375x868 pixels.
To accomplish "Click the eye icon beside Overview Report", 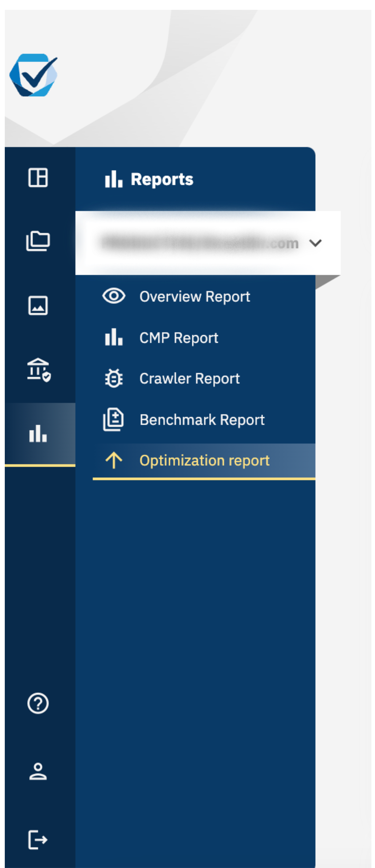I will (114, 296).
